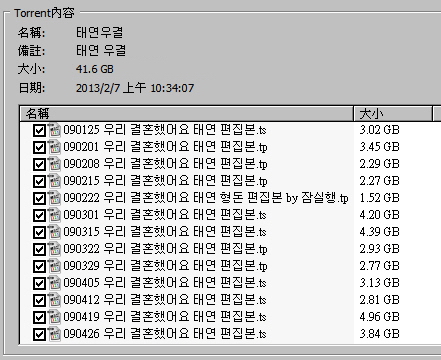Click the date value 2013/2/7 上午 10:34:07

click(135, 88)
